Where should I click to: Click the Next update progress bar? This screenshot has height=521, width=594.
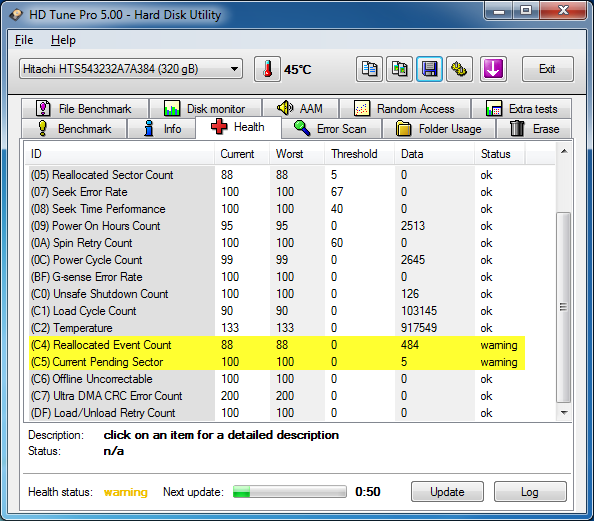coord(289,491)
